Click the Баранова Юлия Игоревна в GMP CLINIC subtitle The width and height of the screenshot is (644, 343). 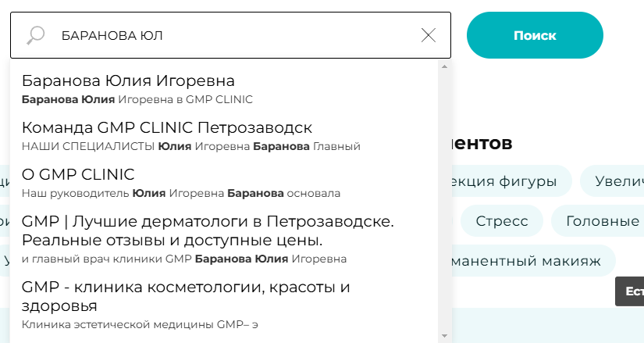click(x=137, y=100)
